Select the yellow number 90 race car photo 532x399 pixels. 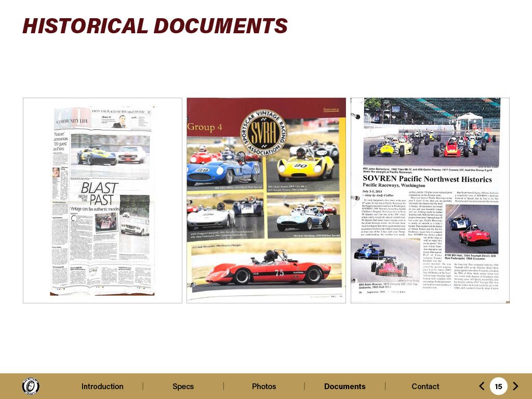[304, 164]
